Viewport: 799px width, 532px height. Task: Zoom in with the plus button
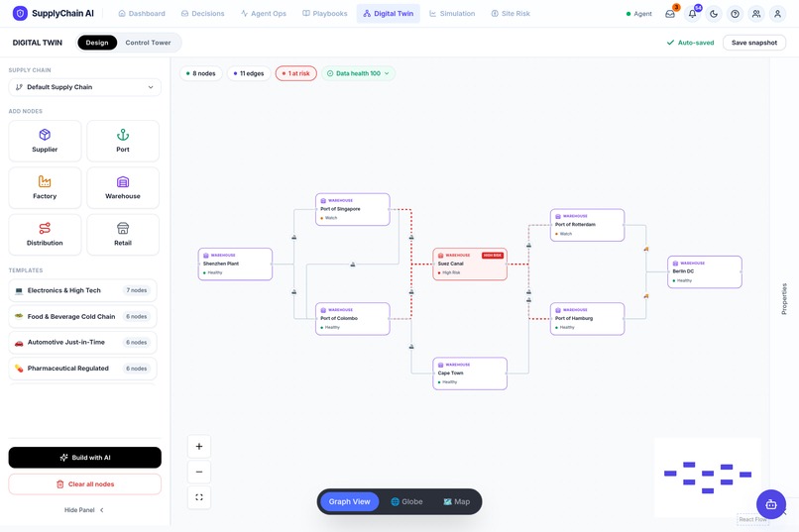199,447
